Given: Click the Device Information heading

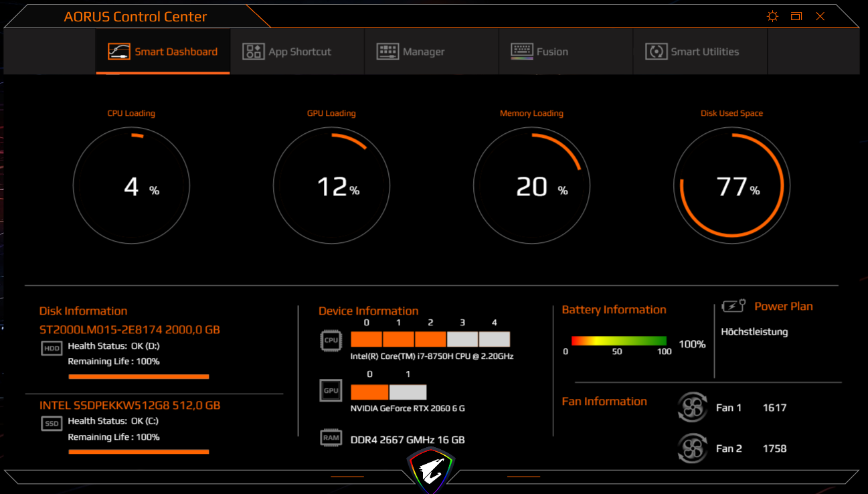Looking at the screenshot, I should (x=368, y=311).
